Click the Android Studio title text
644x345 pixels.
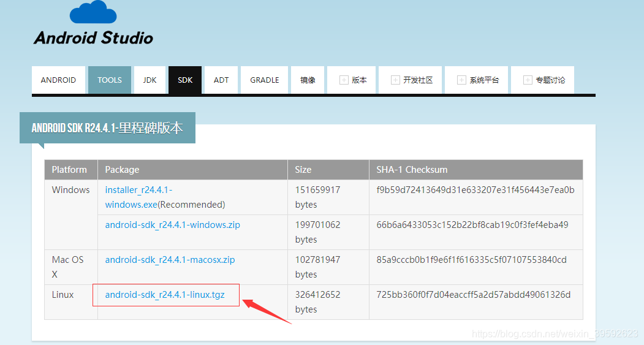tap(94, 38)
